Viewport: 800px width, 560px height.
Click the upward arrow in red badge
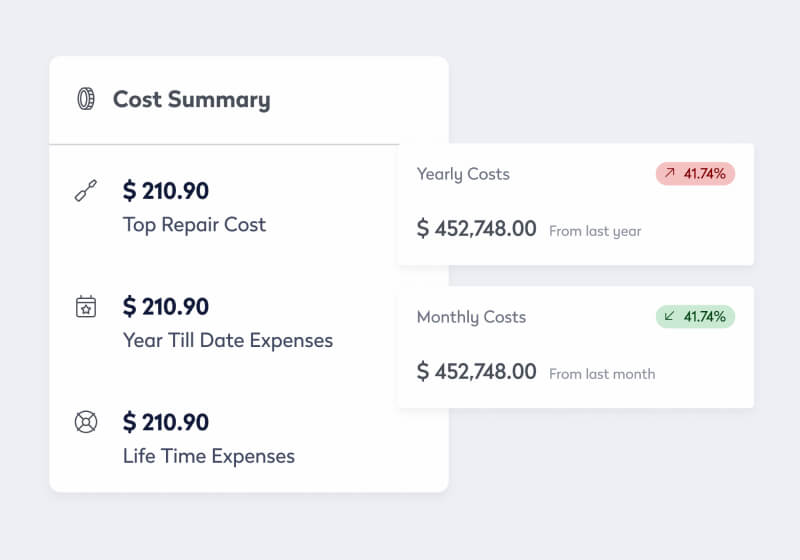tap(669, 174)
